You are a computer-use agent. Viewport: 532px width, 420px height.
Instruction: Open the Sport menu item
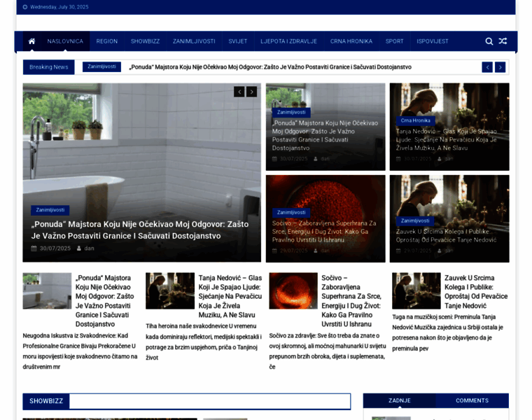pos(394,41)
